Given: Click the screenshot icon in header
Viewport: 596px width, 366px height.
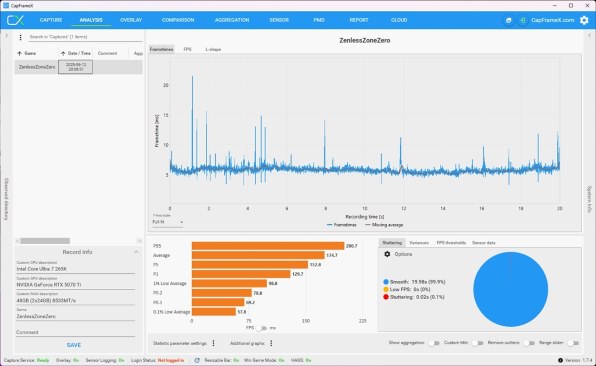Looking at the screenshot, I should [508, 20].
